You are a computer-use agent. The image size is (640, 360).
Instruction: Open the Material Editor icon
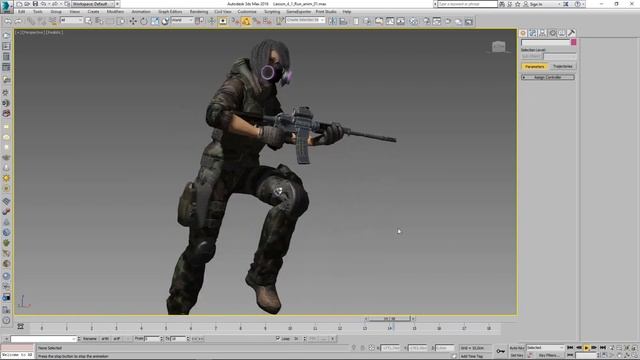tap(413, 21)
